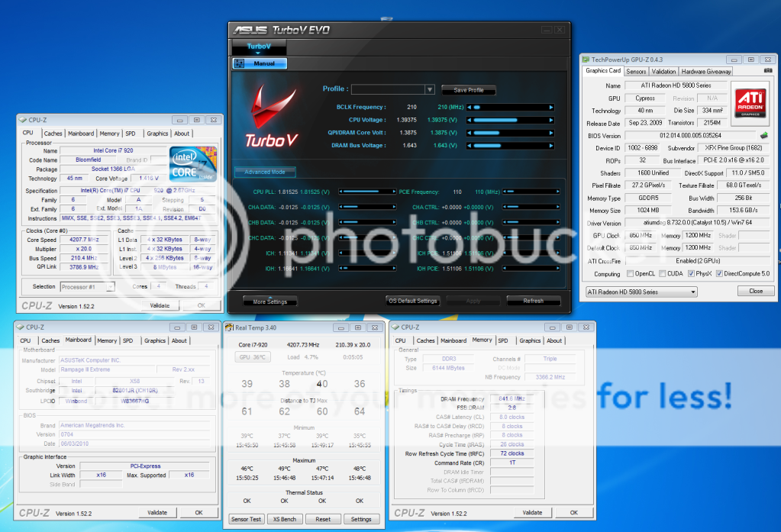Click the GPU-Z camera screenshot icon
The image size is (781, 532).
pyautogui.click(x=767, y=71)
